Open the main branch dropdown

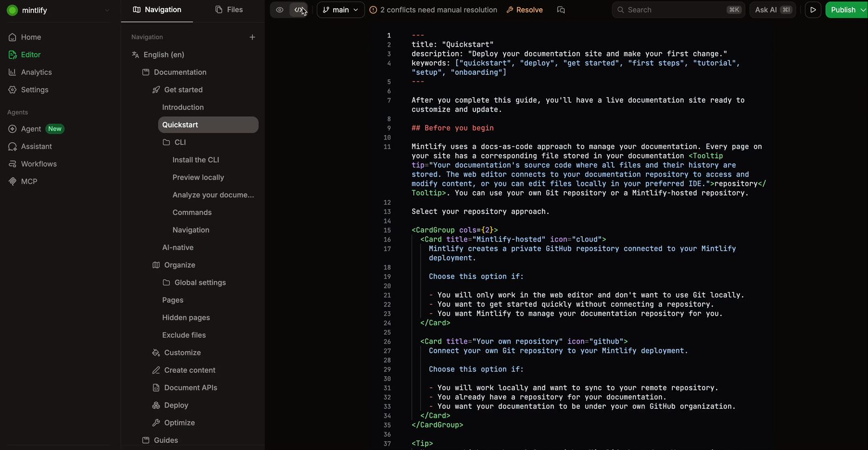[x=341, y=10]
